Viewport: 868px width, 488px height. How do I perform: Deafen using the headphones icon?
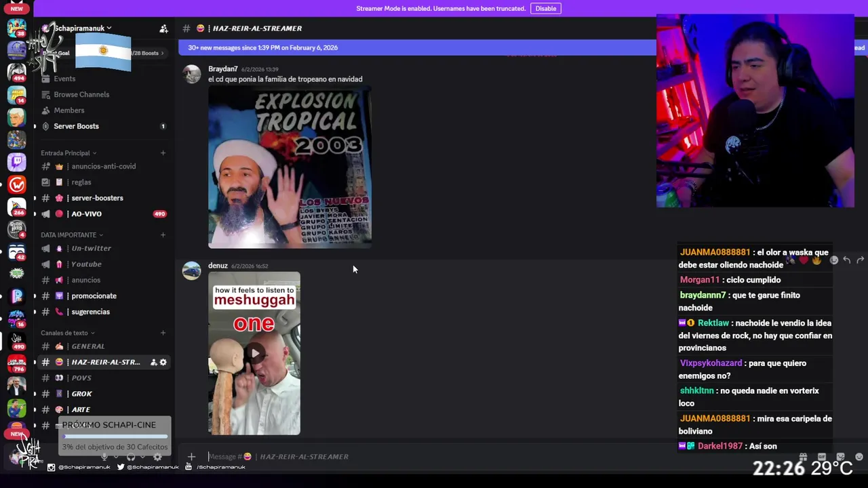[131, 457]
